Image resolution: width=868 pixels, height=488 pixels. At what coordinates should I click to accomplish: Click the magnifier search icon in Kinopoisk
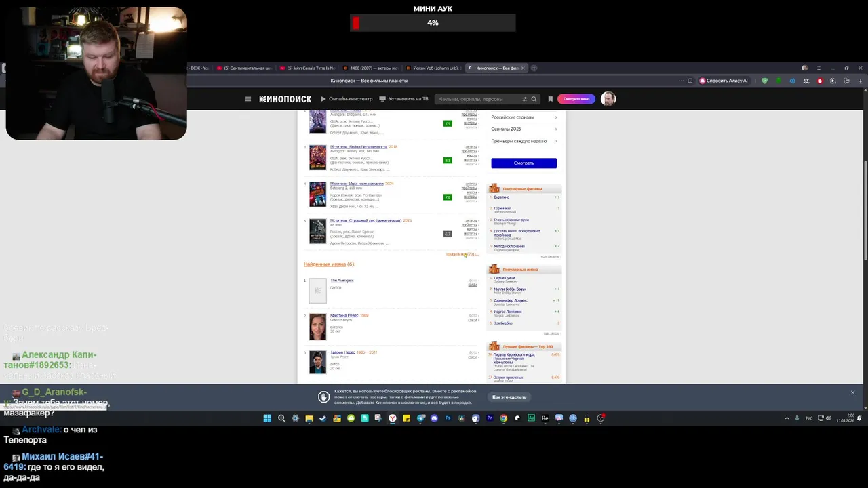click(x=534, y=99)
